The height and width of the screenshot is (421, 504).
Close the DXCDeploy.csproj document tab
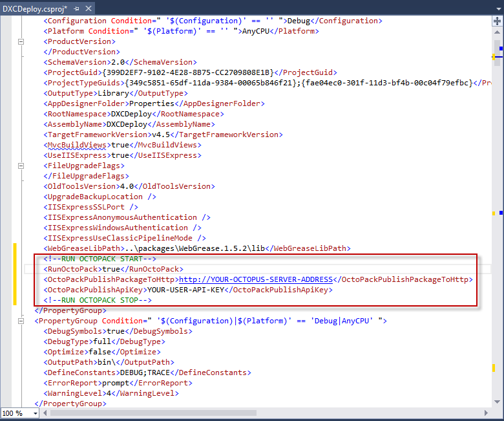point(88,8)
